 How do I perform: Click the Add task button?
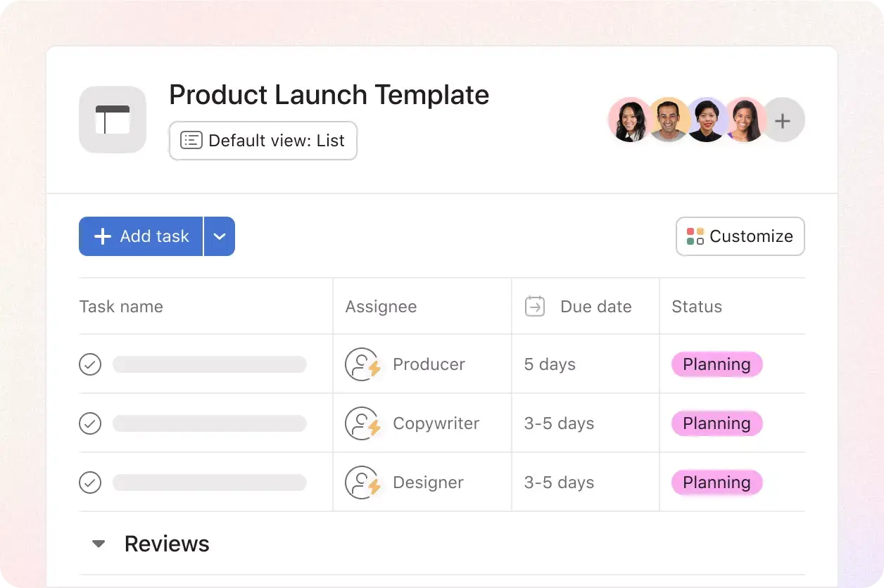point(141,236)
